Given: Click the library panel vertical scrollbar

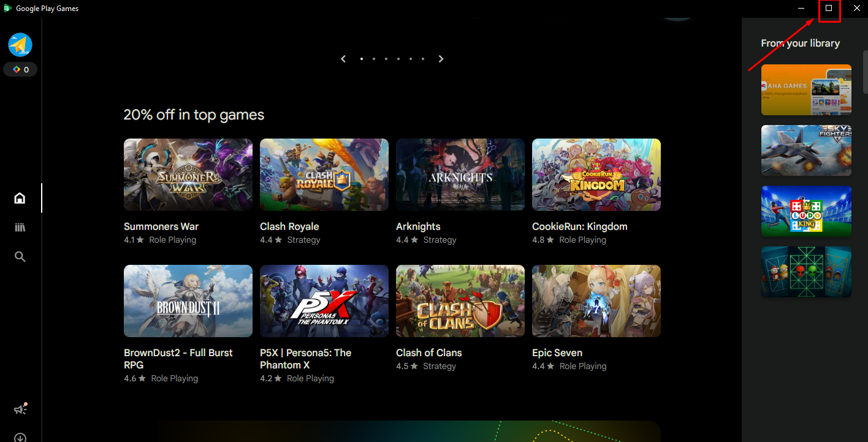Looking at the screenshot, I should pos(866,72).
